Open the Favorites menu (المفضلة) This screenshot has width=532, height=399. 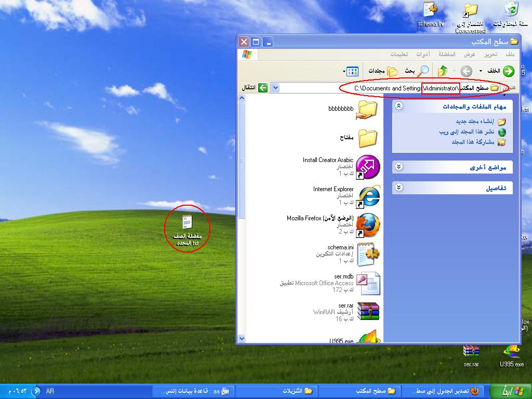click(x=447, y=54)
